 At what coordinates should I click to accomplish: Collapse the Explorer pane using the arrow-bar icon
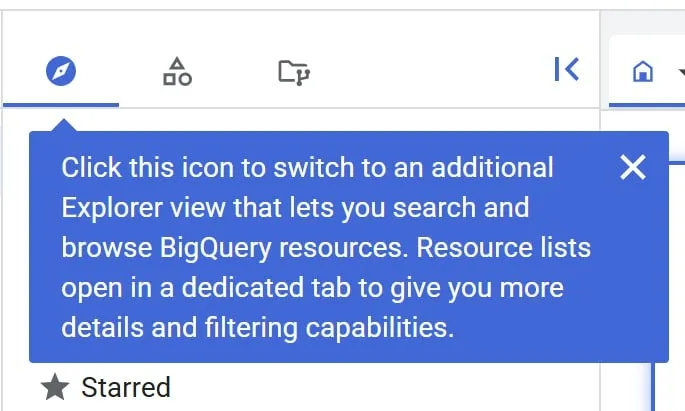[x=566, y=69]
